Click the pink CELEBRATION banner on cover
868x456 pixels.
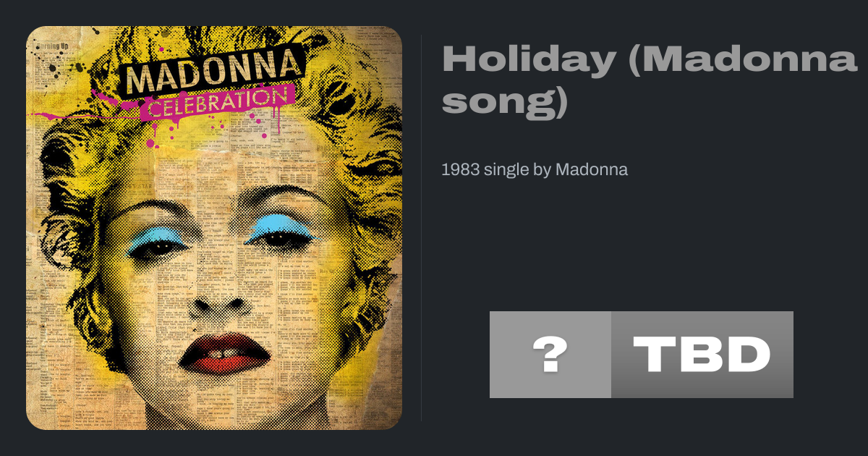tap(219, 104)
